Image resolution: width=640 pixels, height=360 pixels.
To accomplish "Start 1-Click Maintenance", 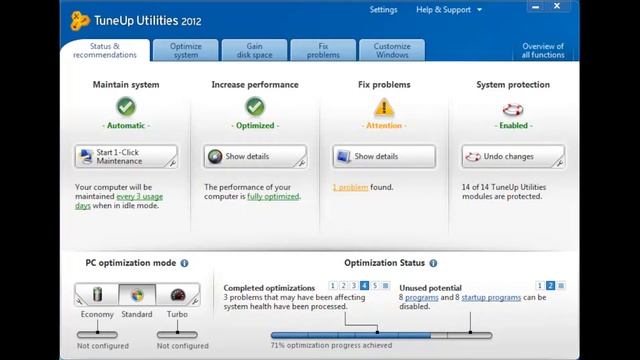I will point(126,156).
